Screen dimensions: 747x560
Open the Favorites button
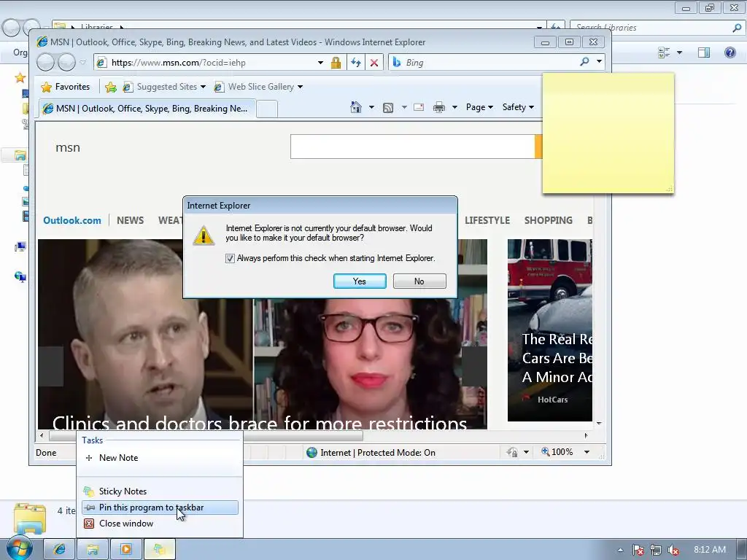(66, 87)
